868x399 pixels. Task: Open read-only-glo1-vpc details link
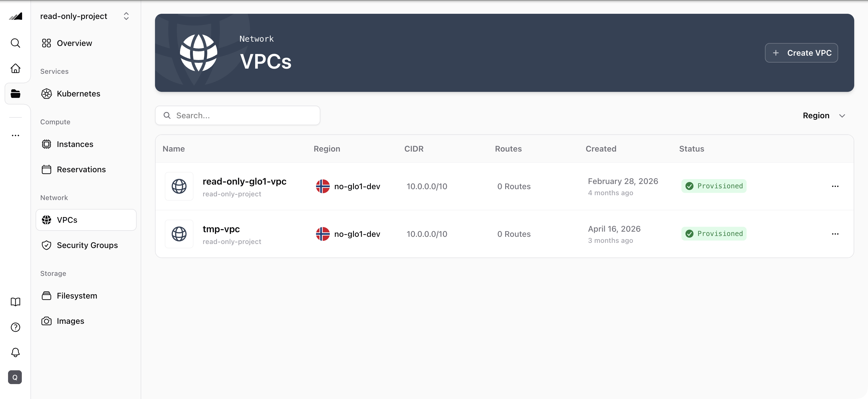[x=244, y=181]
